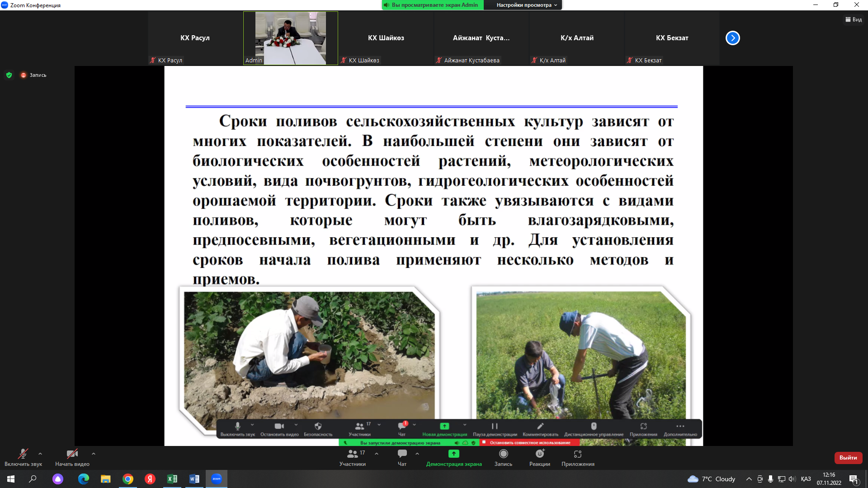This screenshot has height=488, width=868.
Task: Click shared-screen Выключить звук microphone icon
Action: pyautogui.click(x=238, y=426)
